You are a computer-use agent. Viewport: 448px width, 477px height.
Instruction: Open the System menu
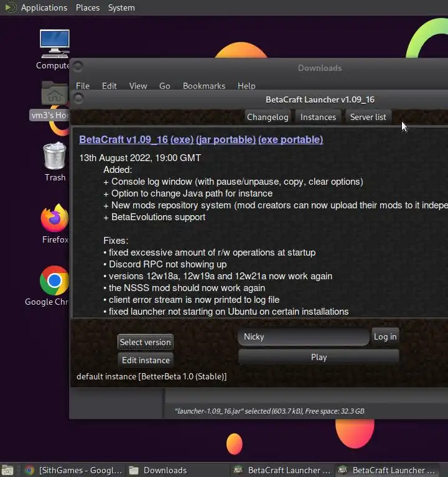[x=121, y=7]
